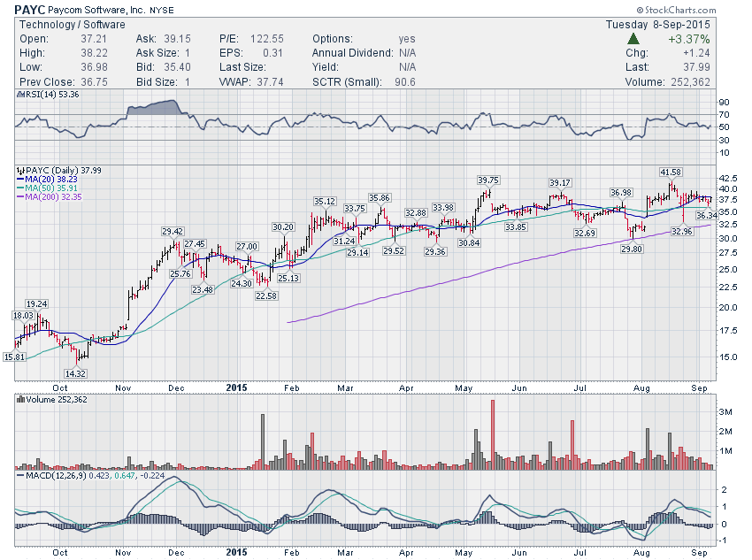Click the MACD(12,26,9) legend line marker
The image size is (752, 560).
[x=20, y=476]
